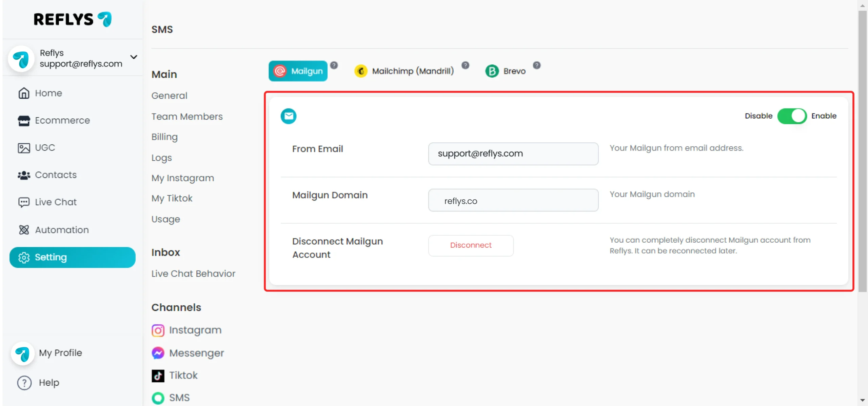
Task: Open help tooltip next to Brevo
Action: pyautogui.click(x=536, y=65)
